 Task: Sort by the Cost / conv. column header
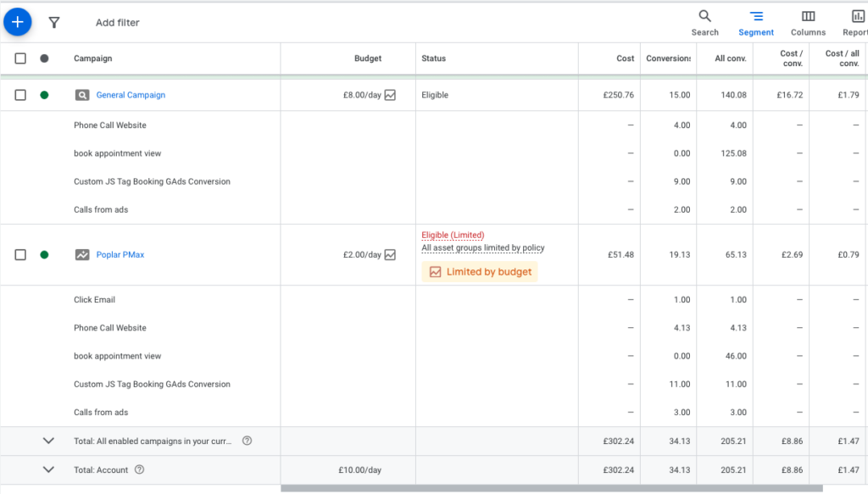coord(791,58)
